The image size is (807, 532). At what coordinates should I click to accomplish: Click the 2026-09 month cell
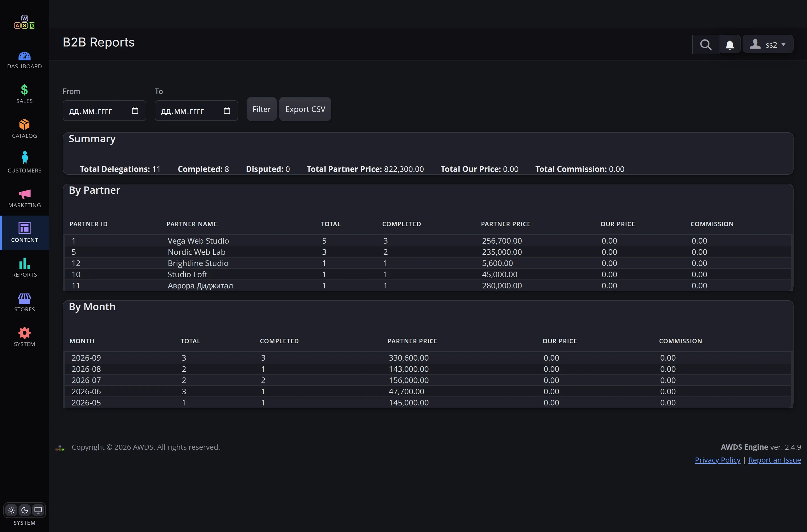[x=86, y=358]
